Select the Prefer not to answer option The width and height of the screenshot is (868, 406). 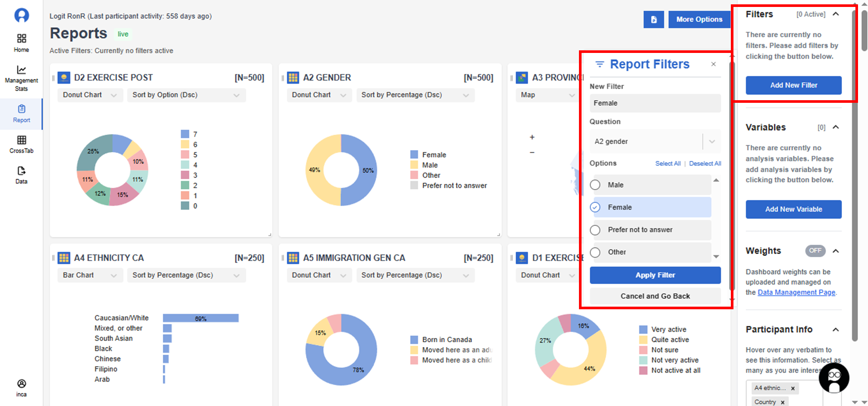(595, 230)
